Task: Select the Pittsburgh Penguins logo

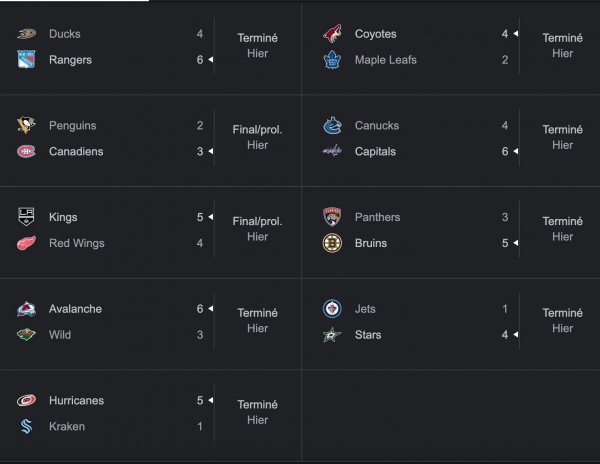Action: click(x=26, y=126)
